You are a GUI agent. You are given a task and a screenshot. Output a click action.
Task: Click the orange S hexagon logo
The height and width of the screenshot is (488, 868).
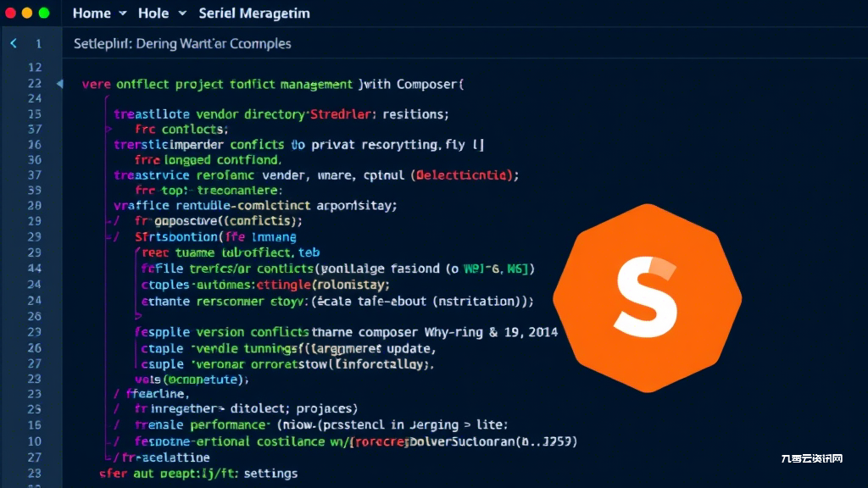pyautogui.click(x=647, y=297)
